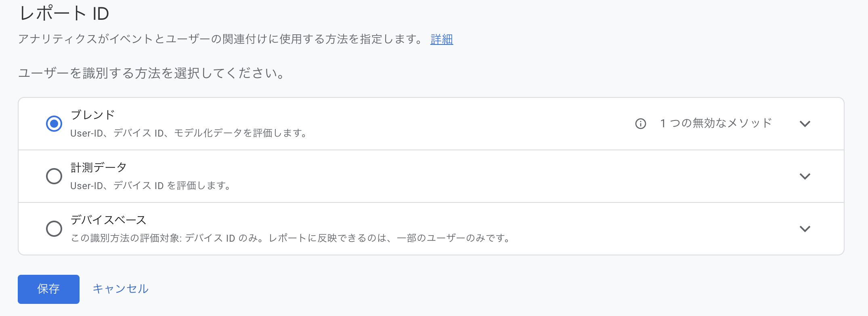Viewport: 868px width, 316px height.
Task: Click the デバイスベース description about device ID
Action: point(290,238)
